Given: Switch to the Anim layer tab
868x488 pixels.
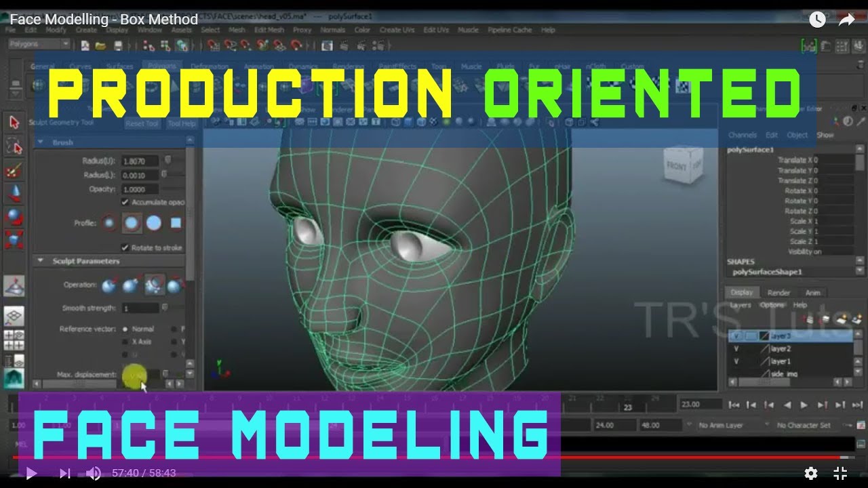Looking at the screenshot, I should [812, 293].
